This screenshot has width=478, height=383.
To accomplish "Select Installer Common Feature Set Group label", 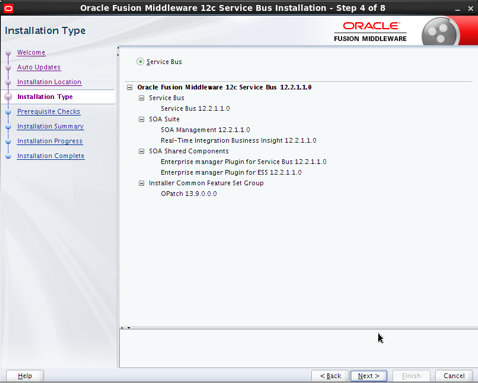I will (x=206, y=183).
